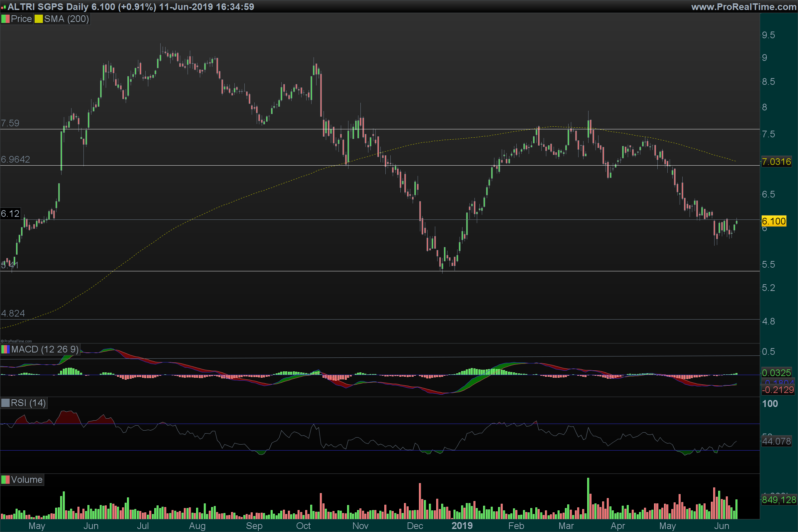Screen dimensions: 798x532
Task: Click the highlighted 6.12 level label
Action: point(10,214)
